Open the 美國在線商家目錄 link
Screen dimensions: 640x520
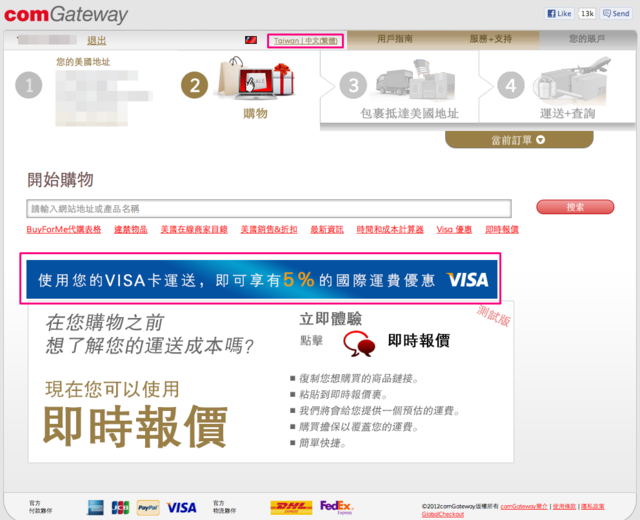point(194,229)
